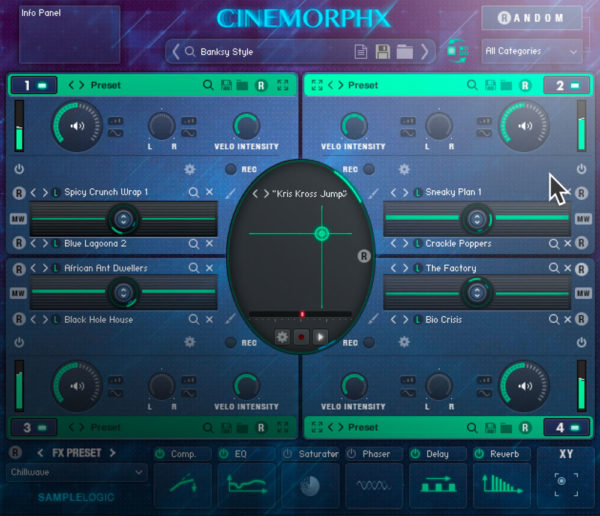
Task: Select core 3 tab
Action: [34, 427]
